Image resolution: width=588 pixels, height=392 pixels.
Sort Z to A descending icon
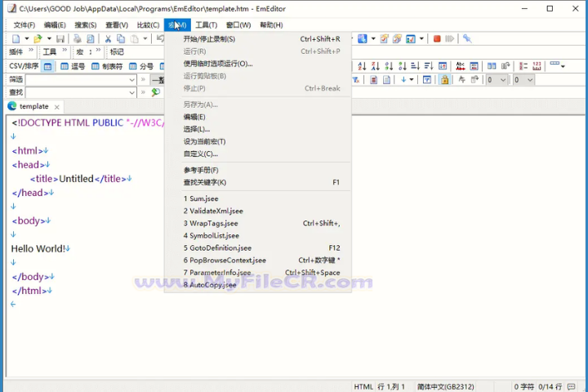[x=376, y=66]
